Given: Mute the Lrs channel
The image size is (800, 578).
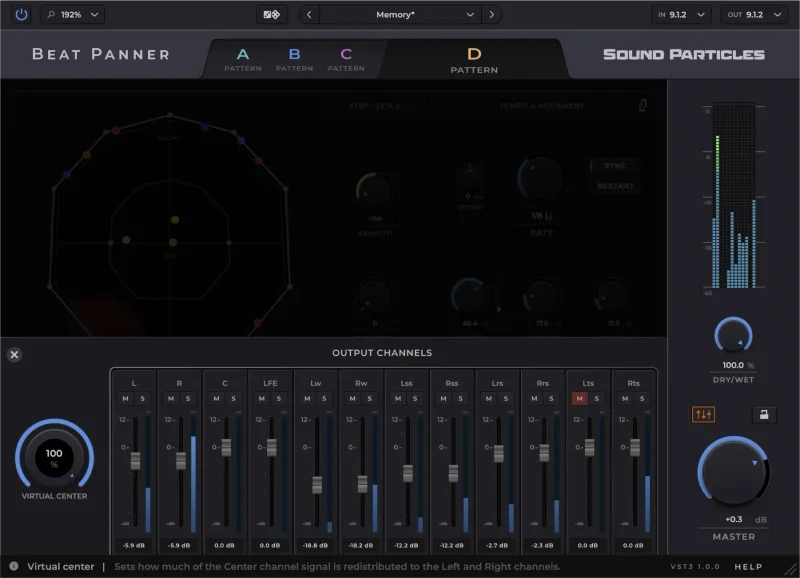Looking at the screenshot, I should 489,398.
